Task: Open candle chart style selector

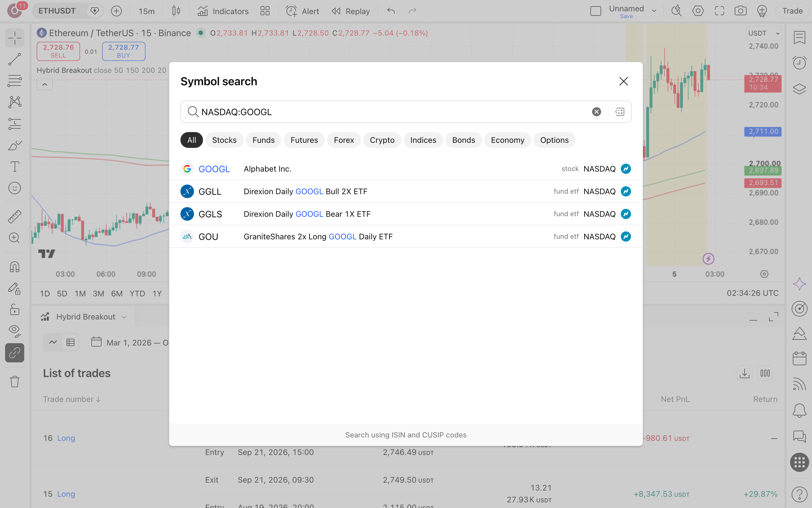Action: pyautogui.click(x=176, y=11)
